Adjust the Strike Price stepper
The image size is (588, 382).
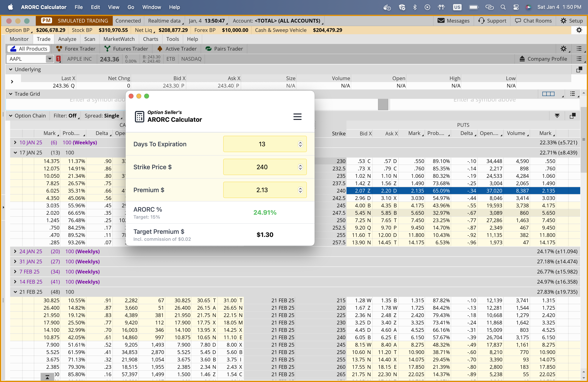(300, 167)
